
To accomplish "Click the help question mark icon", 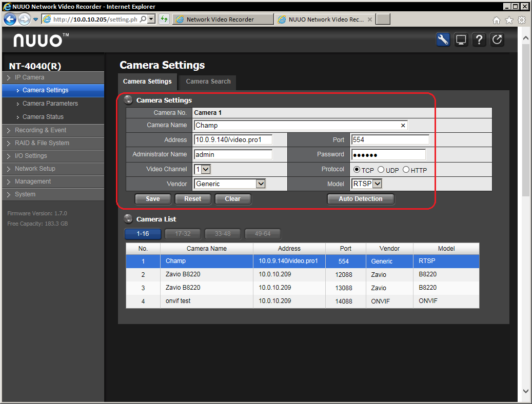I will point(479,40).
